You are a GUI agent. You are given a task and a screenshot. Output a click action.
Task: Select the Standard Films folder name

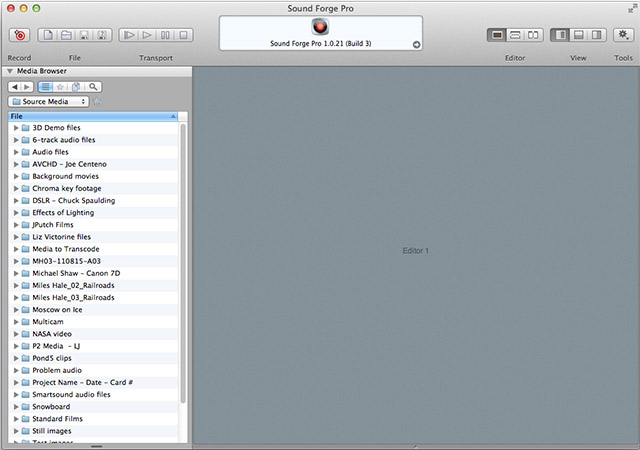pyautogui.click(x=58, y=419)
